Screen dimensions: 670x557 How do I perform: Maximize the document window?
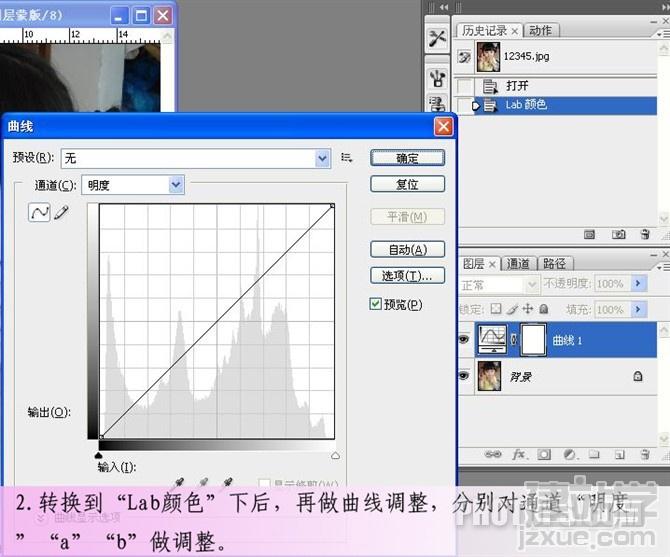[x=141, y=16]
